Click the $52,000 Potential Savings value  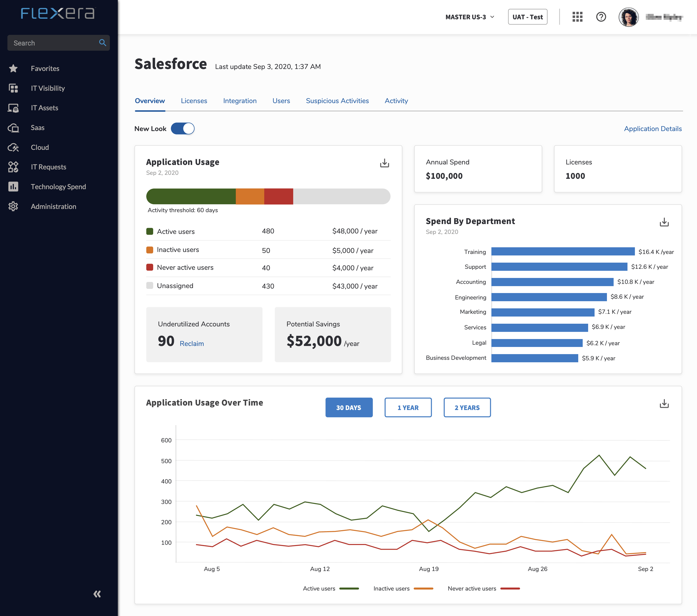pyautogui.click(x=314, y=341)
